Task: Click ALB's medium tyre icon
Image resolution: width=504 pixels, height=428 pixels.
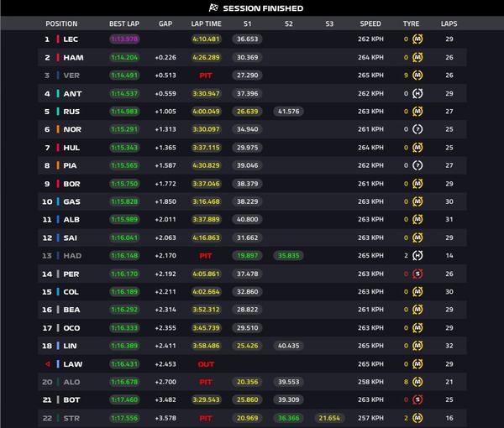Action: (x=417, y=219)
